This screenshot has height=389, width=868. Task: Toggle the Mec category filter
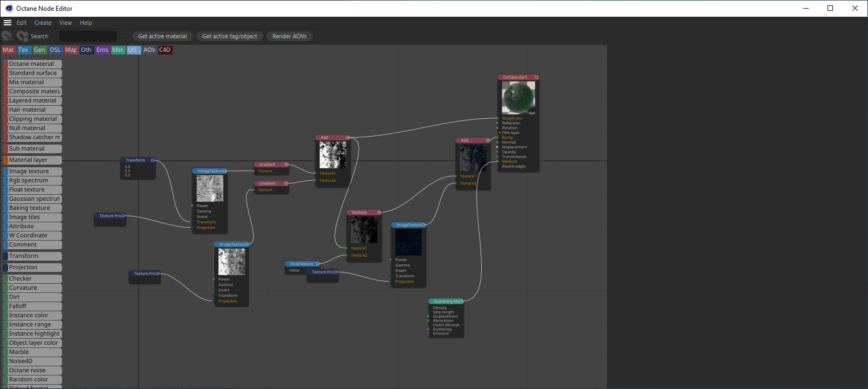pyautogui.click(x=118, y=50)
